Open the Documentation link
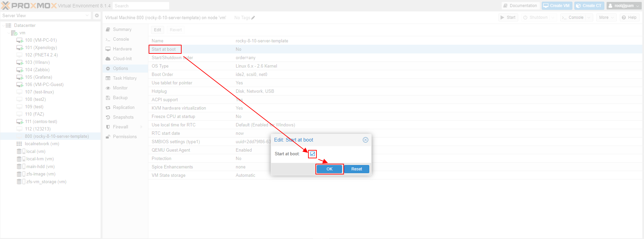644x239 pixels. coord(521,6)
